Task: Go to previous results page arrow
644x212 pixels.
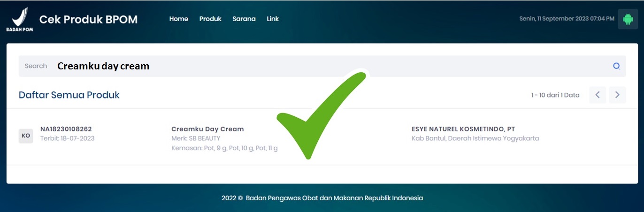Action: [598, 95]
